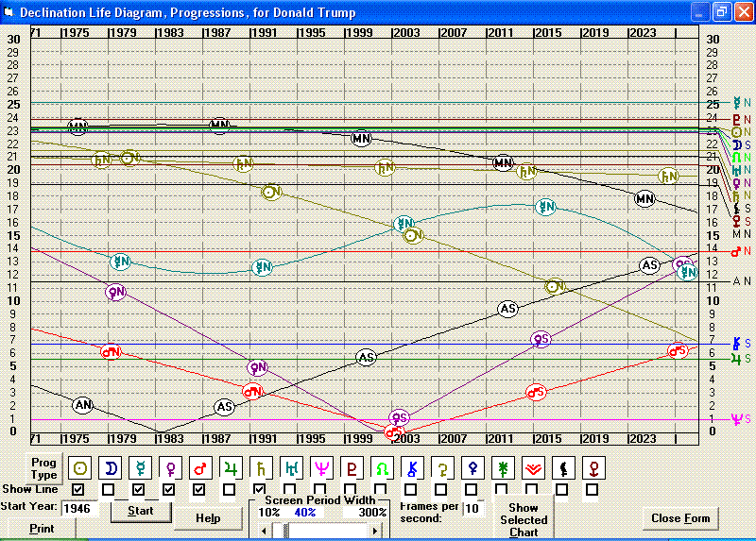756x541 pixels.
Task: Click the Print button
Action: pos(42,529)
